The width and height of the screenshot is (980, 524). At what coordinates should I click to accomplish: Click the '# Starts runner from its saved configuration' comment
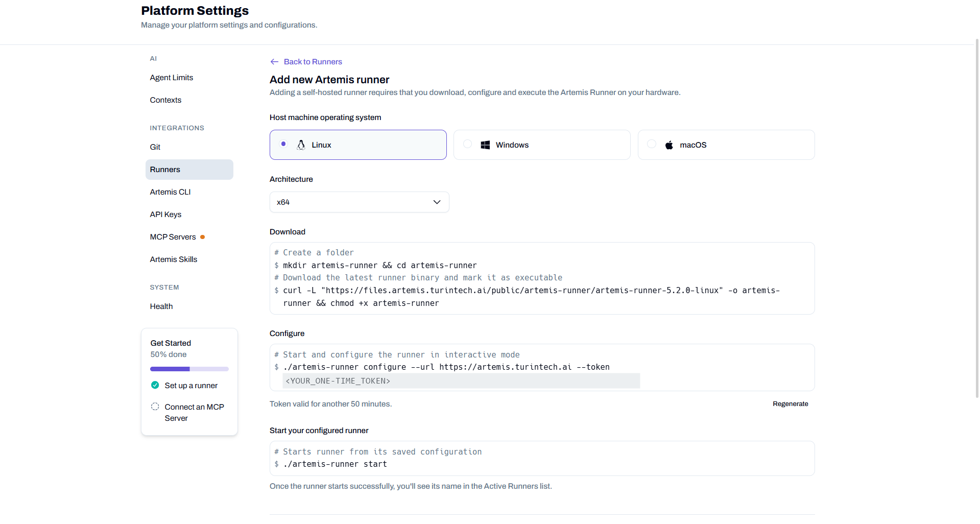(378, 452)
